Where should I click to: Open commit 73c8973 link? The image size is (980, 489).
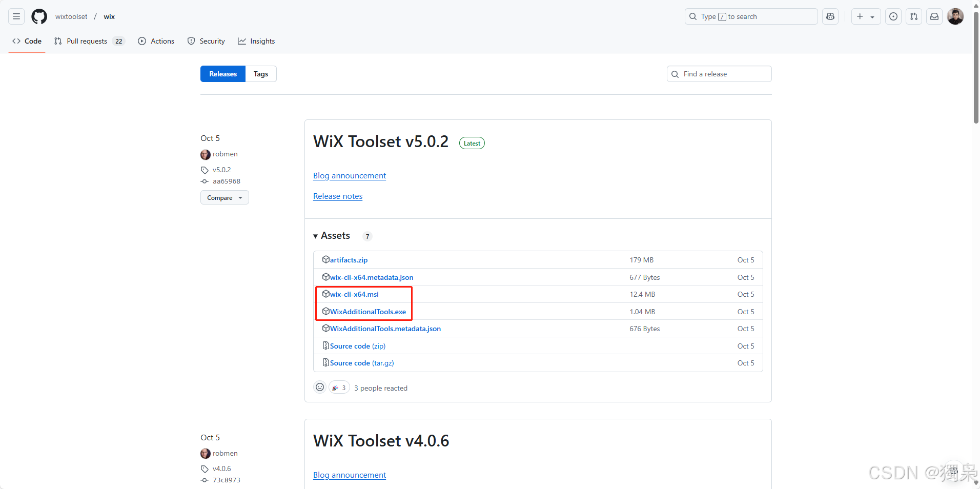coord(227,480)
